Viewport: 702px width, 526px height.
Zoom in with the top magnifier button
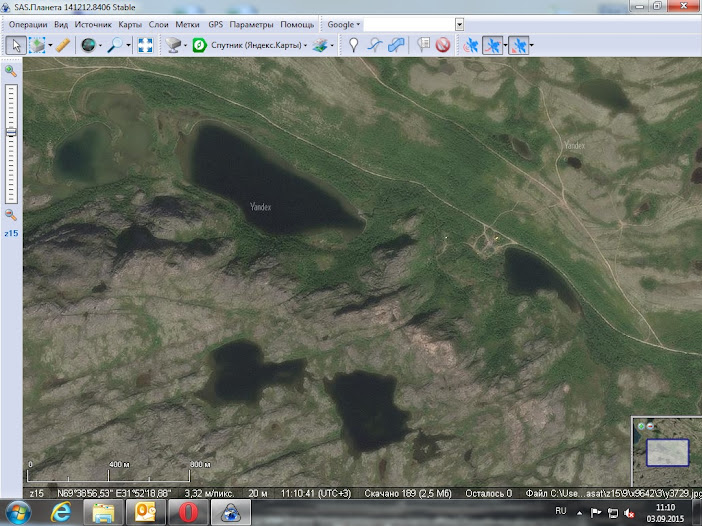pos(11,71)
